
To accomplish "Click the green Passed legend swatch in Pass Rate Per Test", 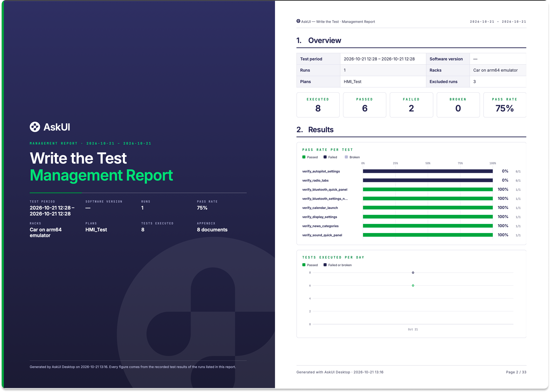I will (304, 157).
